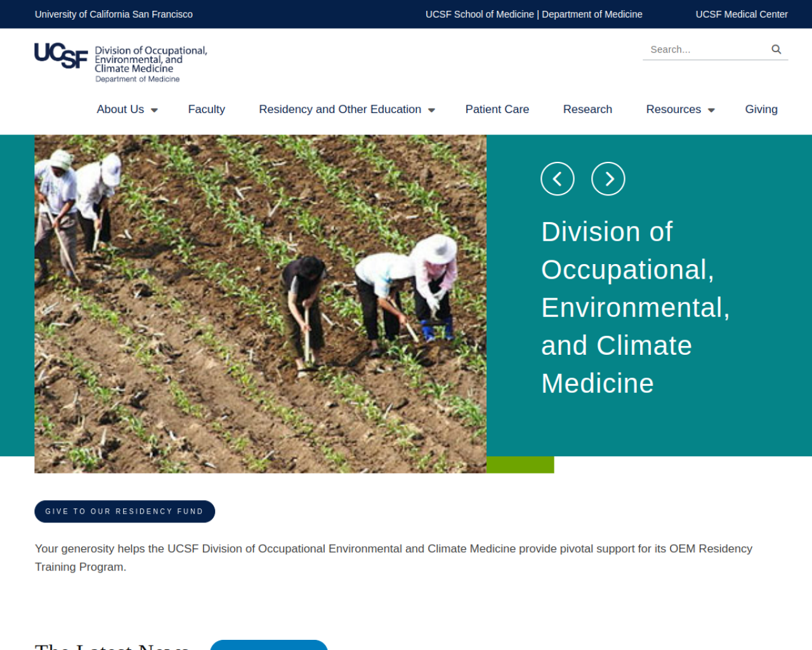Open the Giving page
This screenshot has height=650, width=812.
coord(761,109)
